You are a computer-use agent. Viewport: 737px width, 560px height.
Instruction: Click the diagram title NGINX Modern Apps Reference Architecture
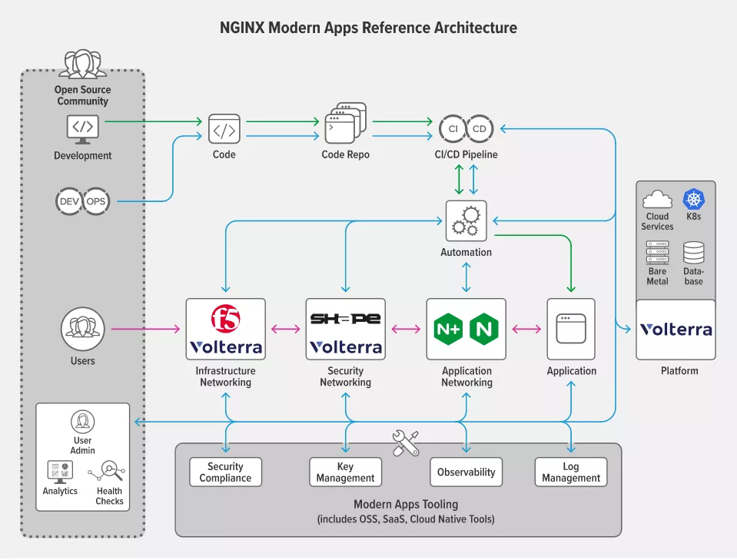(369, 28)
